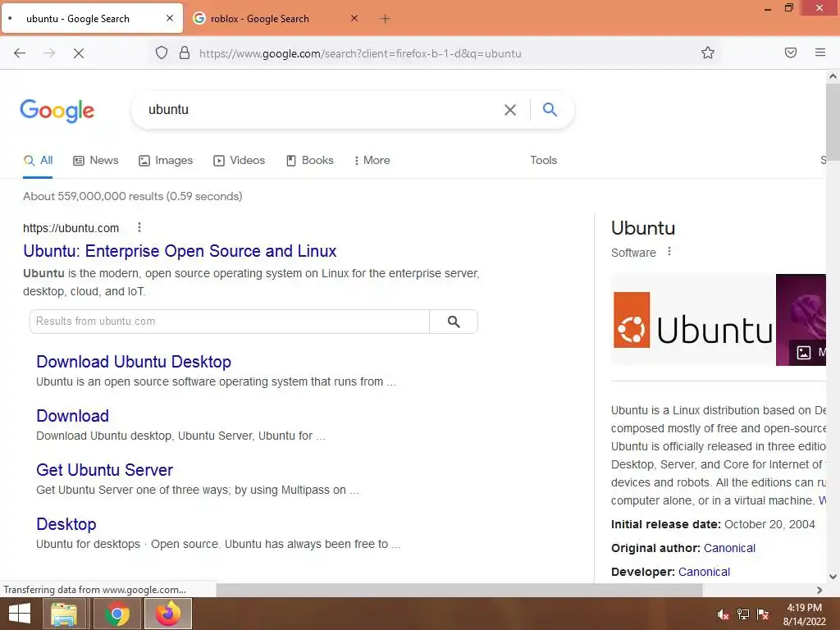Open the search Tools options
This screenshot has height=630, width=840.
click(x=543, y=160)
